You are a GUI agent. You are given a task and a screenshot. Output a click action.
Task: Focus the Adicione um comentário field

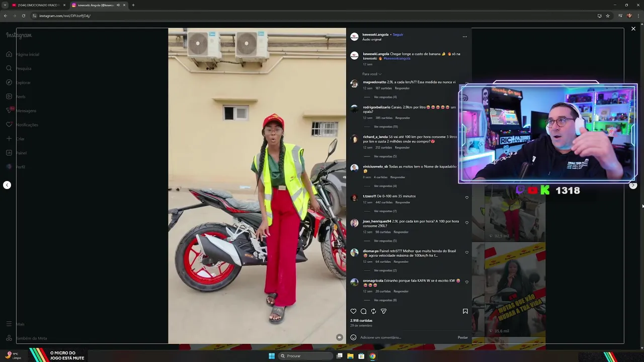tap(407, 337)
